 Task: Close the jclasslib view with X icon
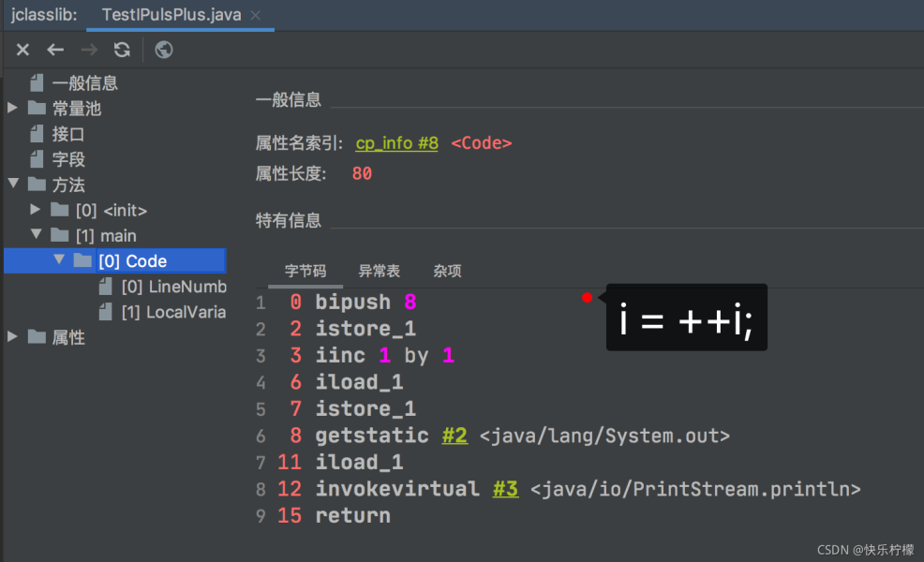(22, 50)
